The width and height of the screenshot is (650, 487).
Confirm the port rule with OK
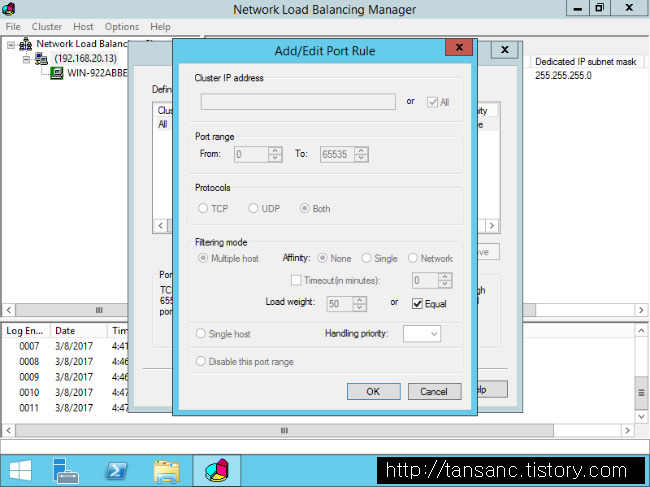pos(374,391)
